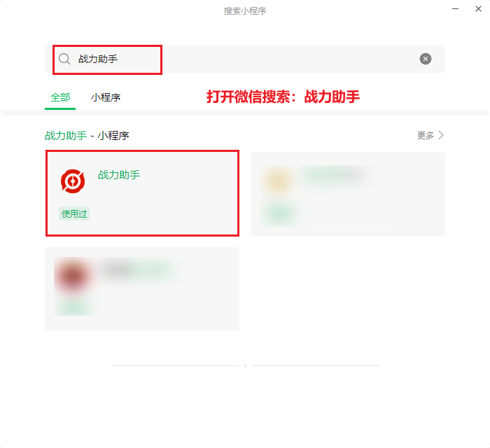Close the 搜索小程序 window
Screen dimensions: 490x448
pyautogui.click(x=478, y=8)
